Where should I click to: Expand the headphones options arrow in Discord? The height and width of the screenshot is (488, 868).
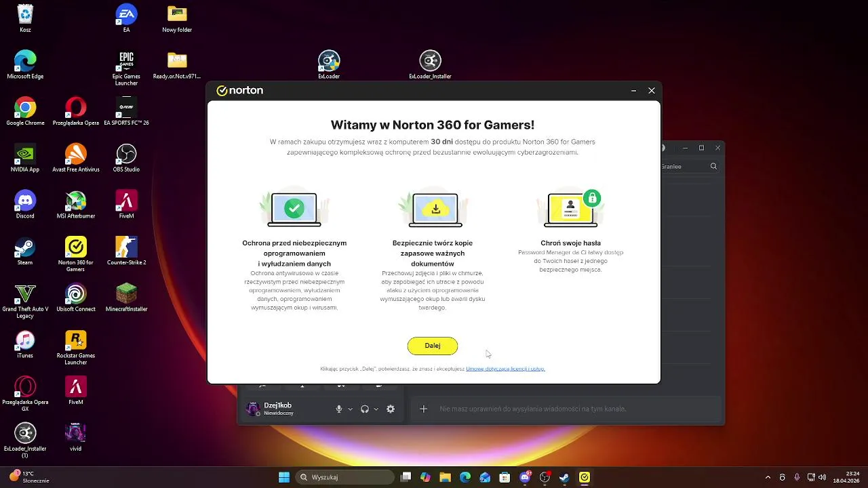376,409
